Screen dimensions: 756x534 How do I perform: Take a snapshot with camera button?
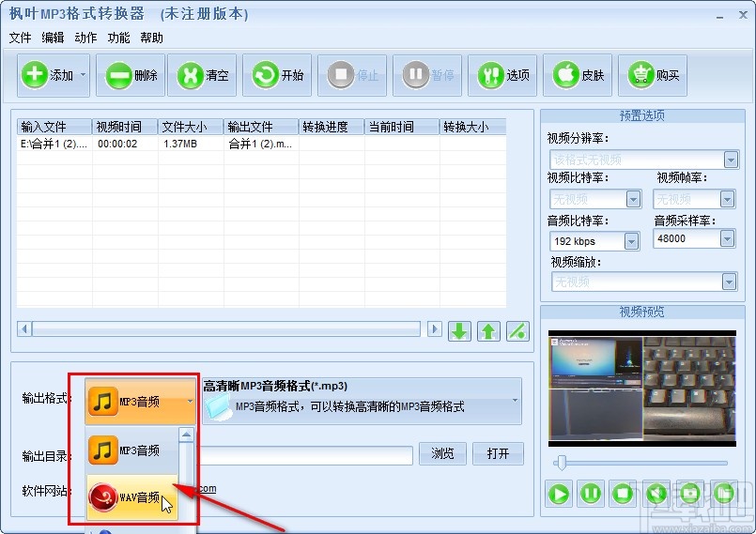(690, 494)
